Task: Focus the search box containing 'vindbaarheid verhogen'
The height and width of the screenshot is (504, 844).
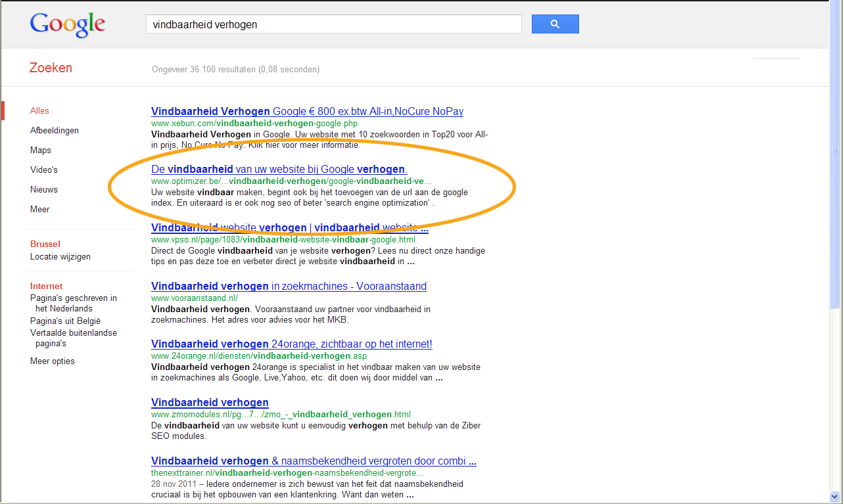Action: pos(334,24)
